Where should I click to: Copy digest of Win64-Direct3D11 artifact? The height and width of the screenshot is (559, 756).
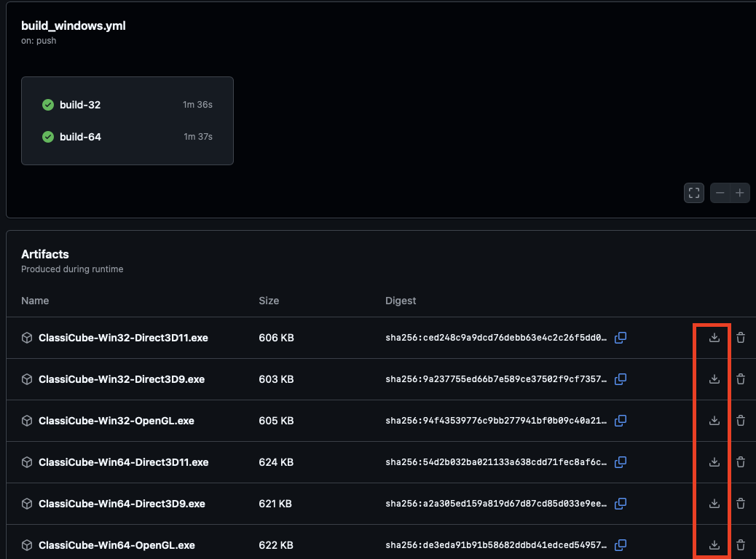[621, 462]
